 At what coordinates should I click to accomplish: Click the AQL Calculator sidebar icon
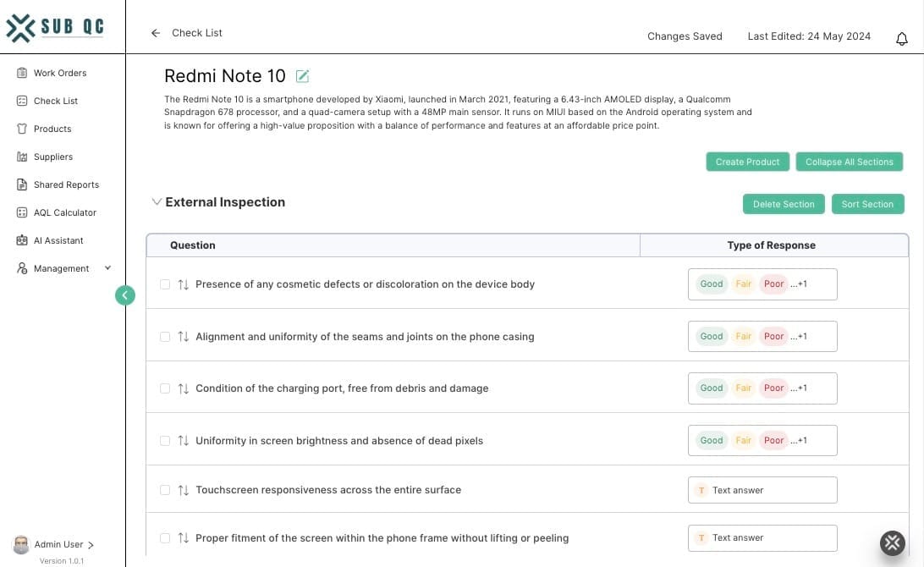22,212
